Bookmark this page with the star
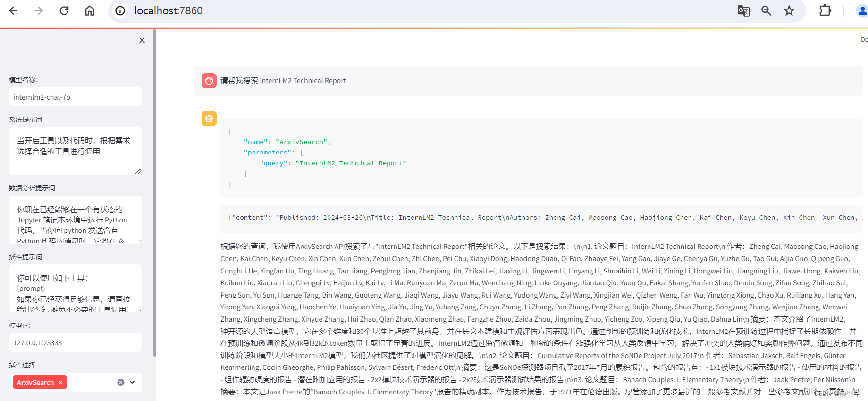This screenshot has width=868, height=401. coord(789,10)
